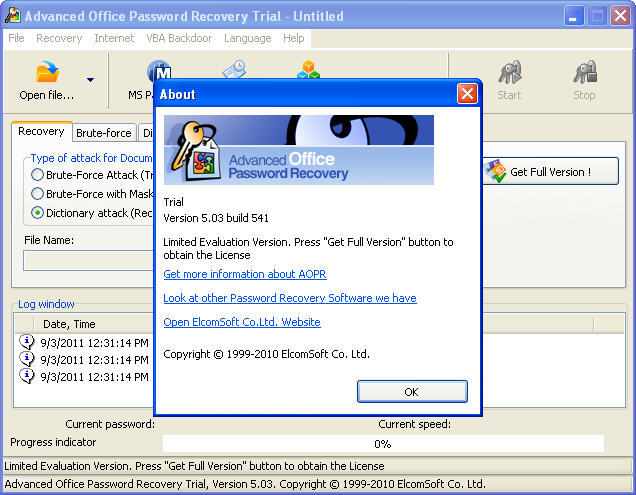The width and height of the screenshot is (636, 495).
Task: Minimize the main application window
Action: click(x=574, y=16)
